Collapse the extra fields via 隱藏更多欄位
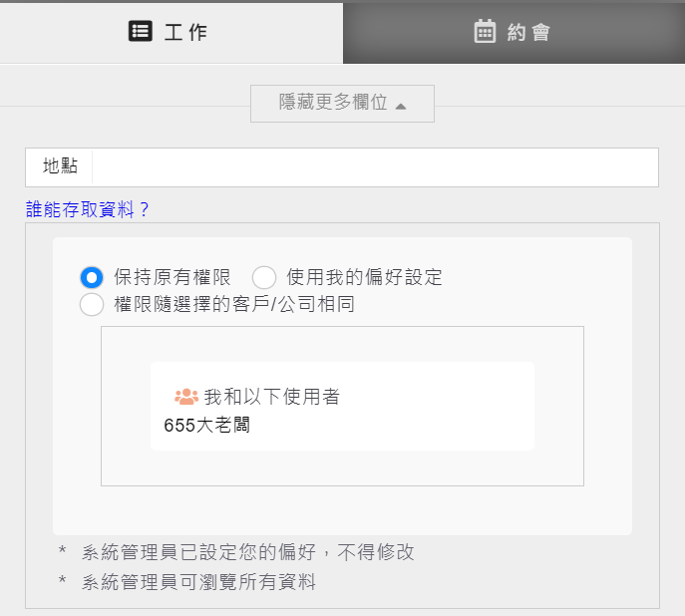 click(x=333, y=104)
